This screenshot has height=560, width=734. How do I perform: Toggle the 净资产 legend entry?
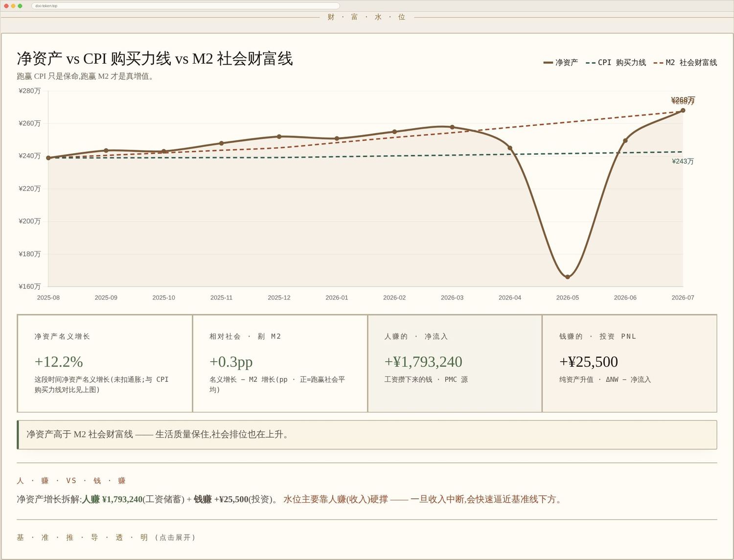click(561, 63)
